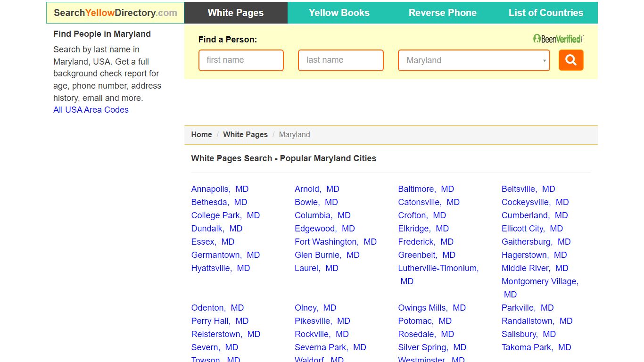Open Randallstown, MD listing

click(537, 321)
